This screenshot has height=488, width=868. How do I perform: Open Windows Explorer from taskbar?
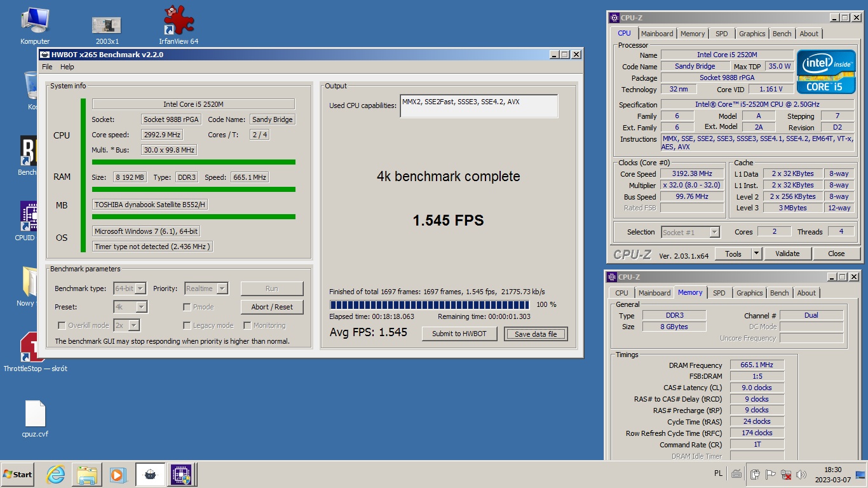tap(86, 475)
